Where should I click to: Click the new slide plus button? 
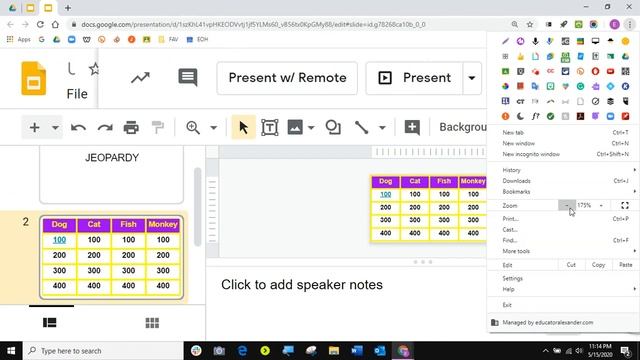35,127
